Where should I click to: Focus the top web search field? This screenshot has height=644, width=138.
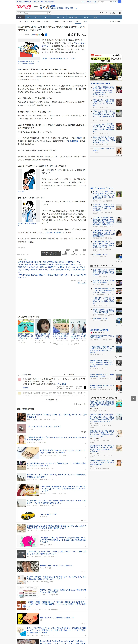coord(103,2)
